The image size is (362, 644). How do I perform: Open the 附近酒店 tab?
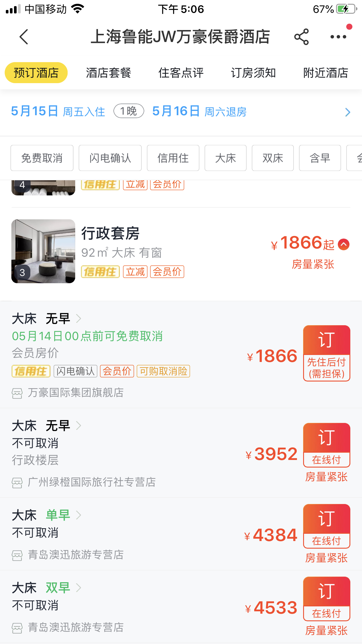tap(326, 73)
